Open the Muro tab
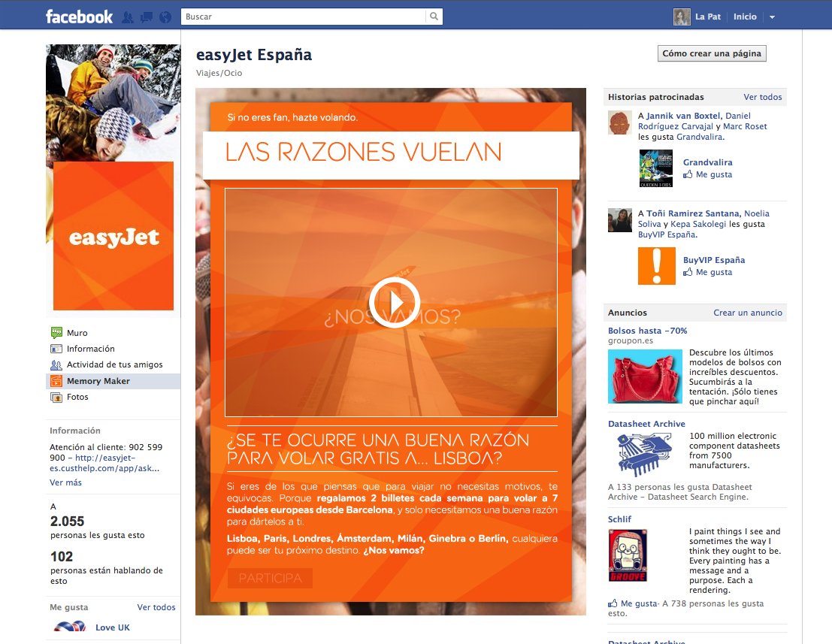 [x=77, y=333]
